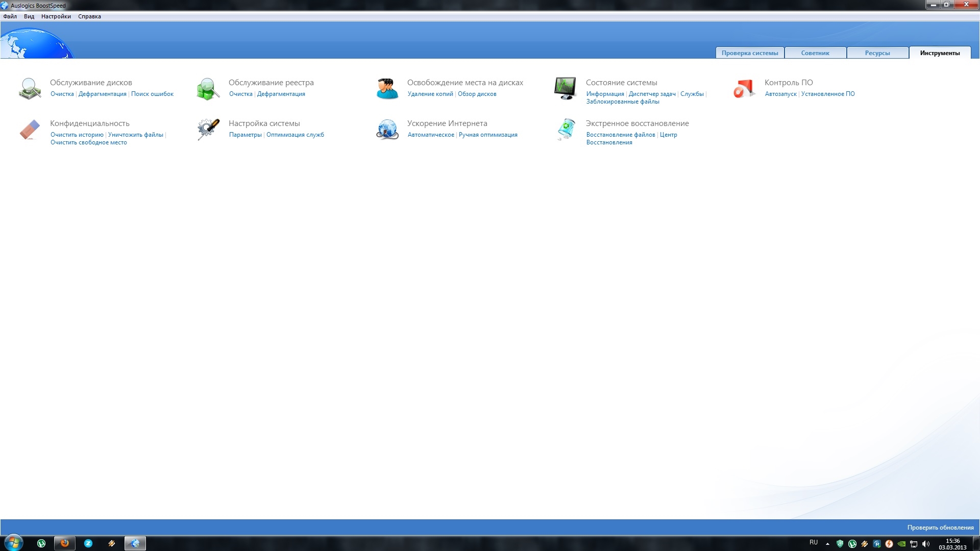980x551 pixels.
Task: Click the disk maintenance magnifier icon
Action: (30, 89)
